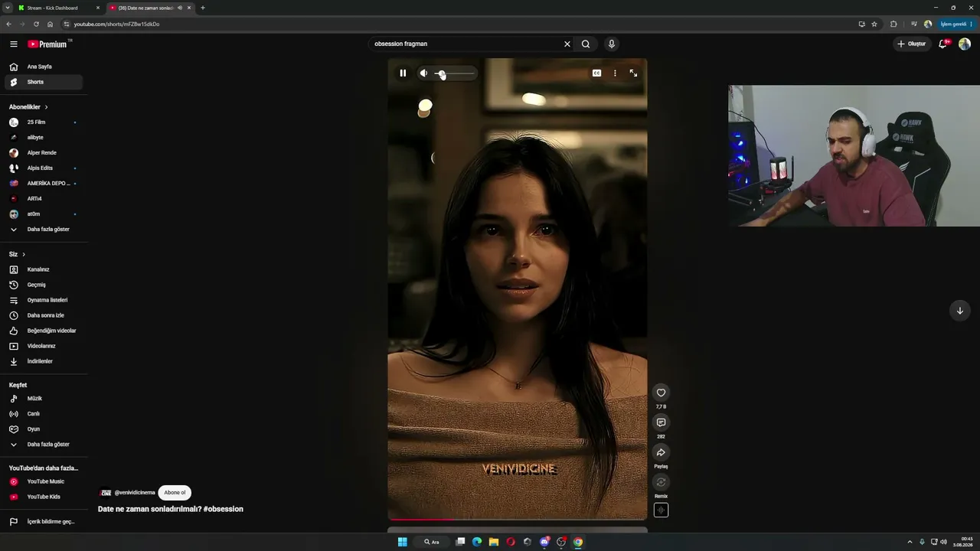
Task: Close the YouTube browser tab
Action: (189, 8)
